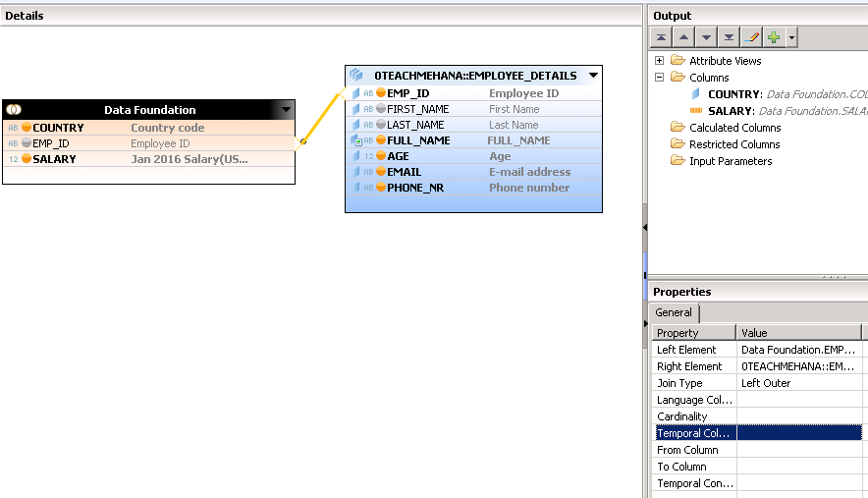Select the Calculated Columns tree item
The width and height of the screenshot is (868, 498).
734,128
